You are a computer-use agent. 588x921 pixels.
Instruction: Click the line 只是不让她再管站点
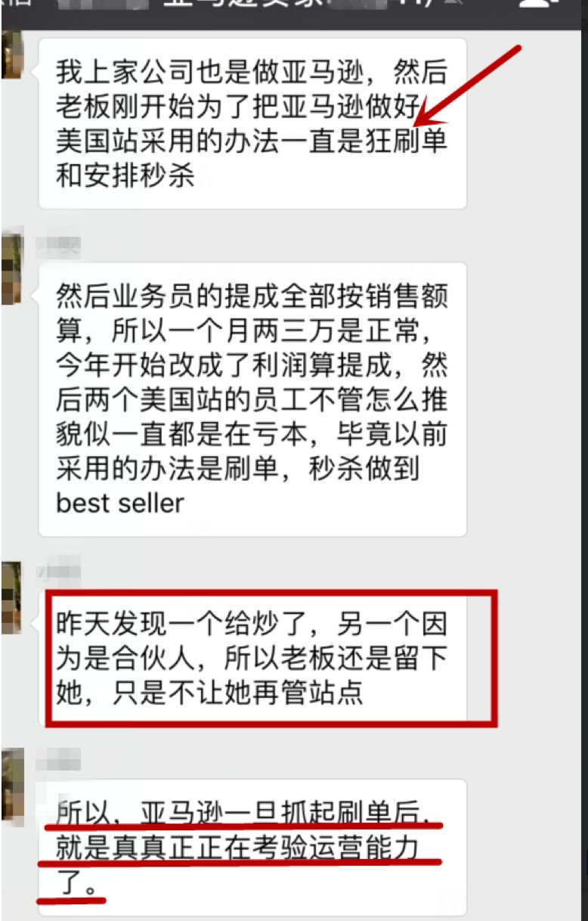click(209, 693)
